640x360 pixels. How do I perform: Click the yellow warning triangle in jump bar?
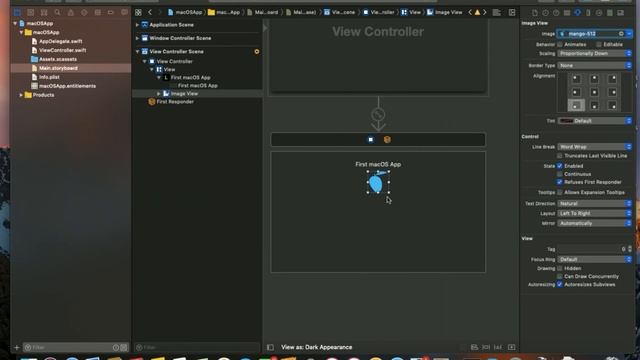point(477,13)
